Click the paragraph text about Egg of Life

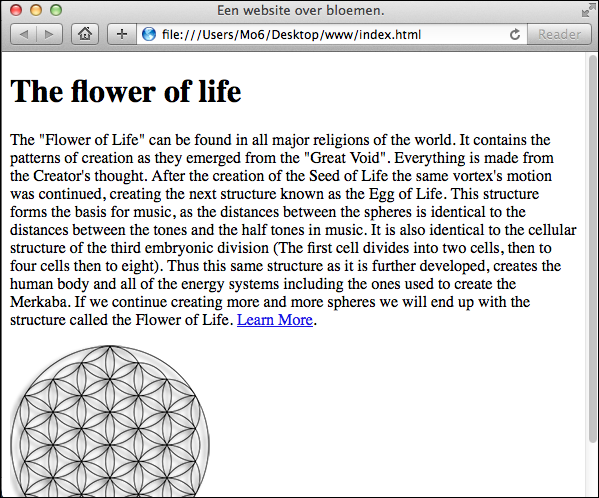pyautogui.click(x=293, y=230)
